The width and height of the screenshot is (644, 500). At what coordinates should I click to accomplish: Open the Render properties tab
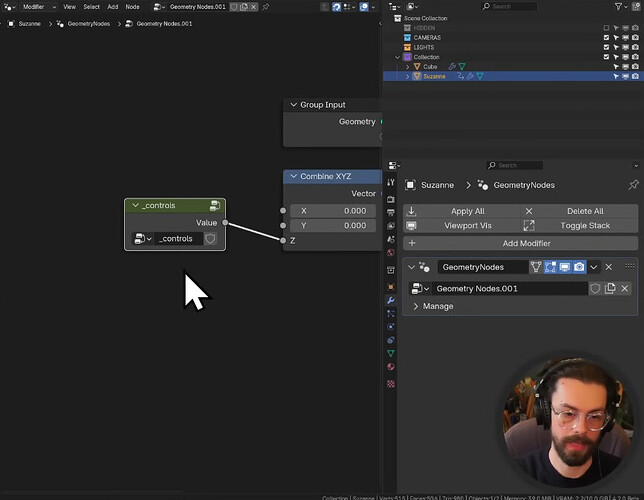(391, 199)
